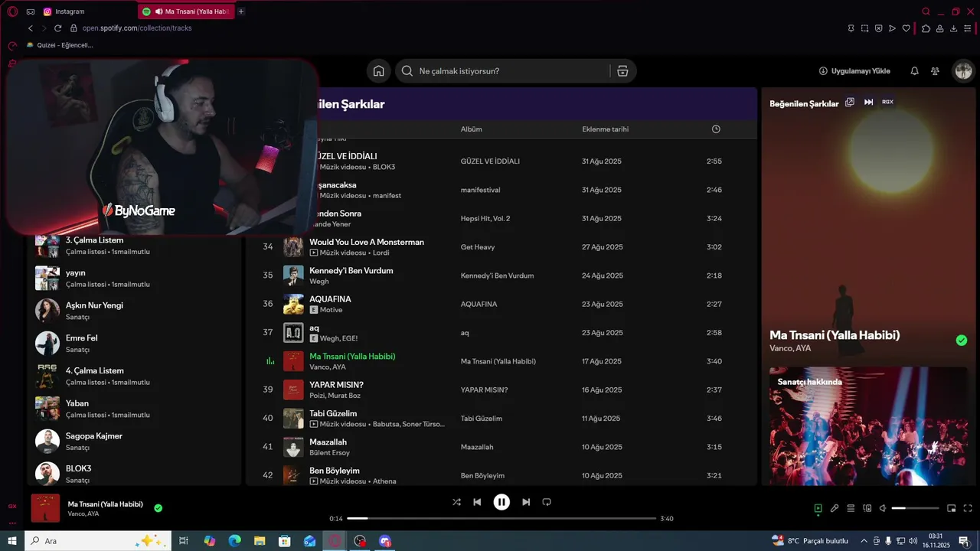Seek within the song progress bar

(x=501, y=519)
